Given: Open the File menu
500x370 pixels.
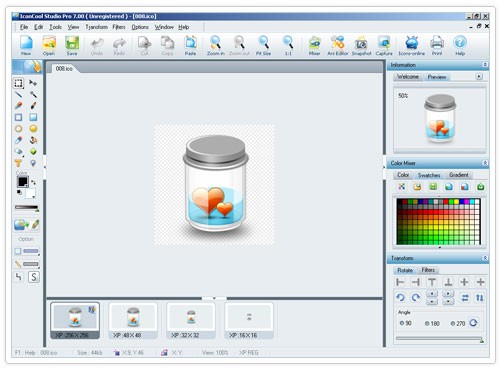Looking at the screenshot, I should click(24, 27).
